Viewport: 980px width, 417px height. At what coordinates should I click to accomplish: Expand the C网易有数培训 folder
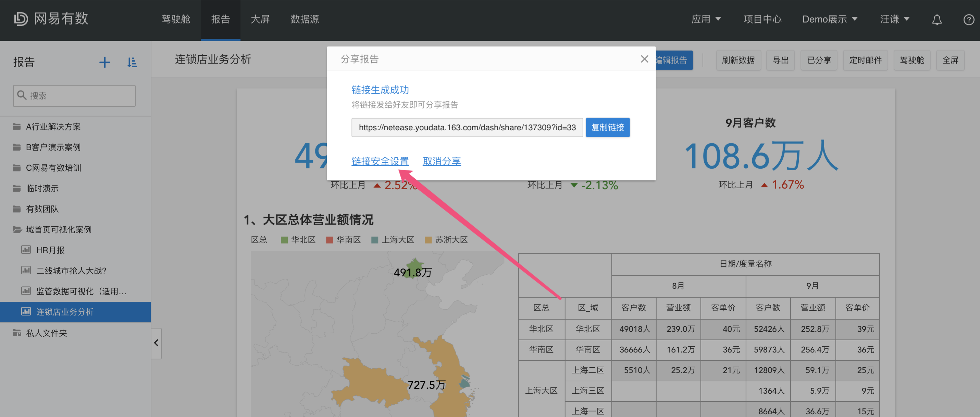pos(75,168)
